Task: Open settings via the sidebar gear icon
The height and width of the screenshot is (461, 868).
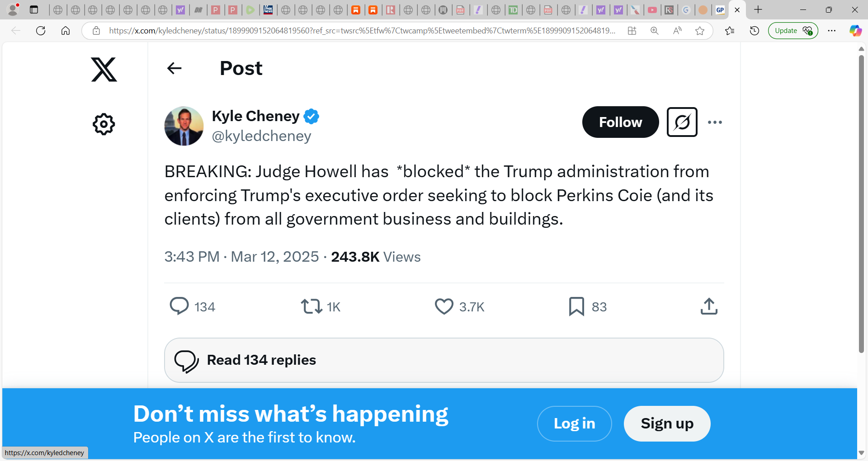Action: [104, 124]
